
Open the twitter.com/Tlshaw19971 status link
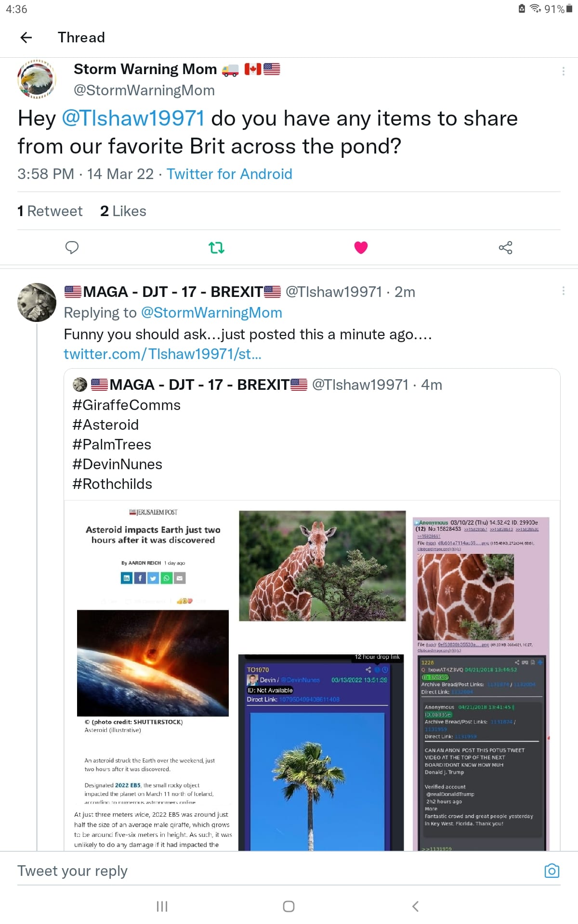tap(163, 354)
